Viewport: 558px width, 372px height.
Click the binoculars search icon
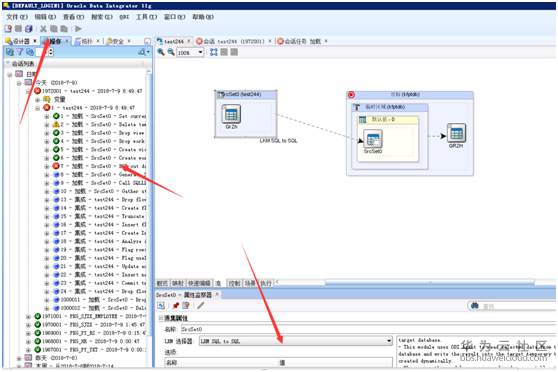click(475, 306)
